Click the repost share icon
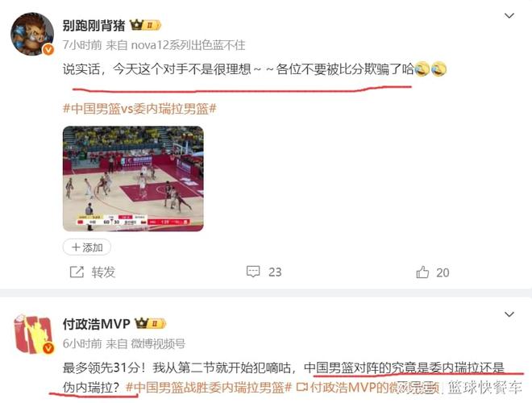Viewport: 532px width, 403px height. [x=77, y=272]
